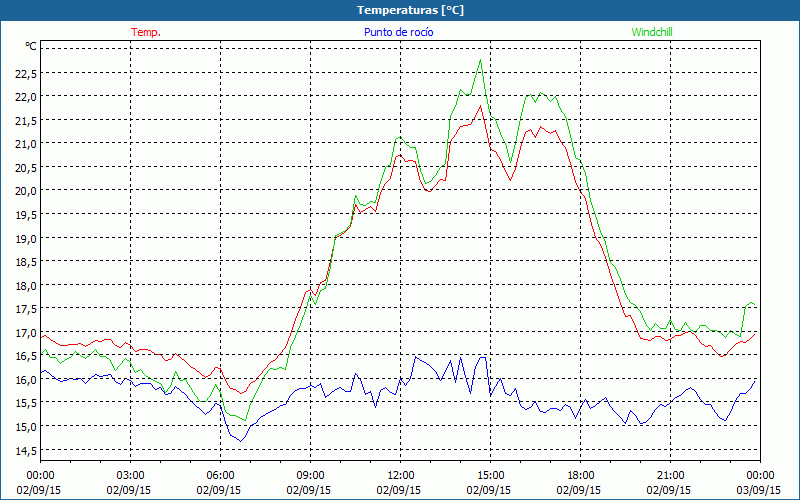The image size is (800, 500).
Task: Click the 15:00 time axis label
Action: [x=490, y=476]
